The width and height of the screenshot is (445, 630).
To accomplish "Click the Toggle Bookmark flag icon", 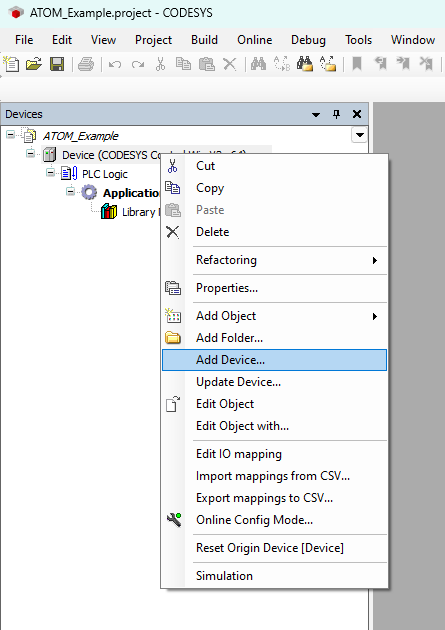I will [x=357, y=64].
